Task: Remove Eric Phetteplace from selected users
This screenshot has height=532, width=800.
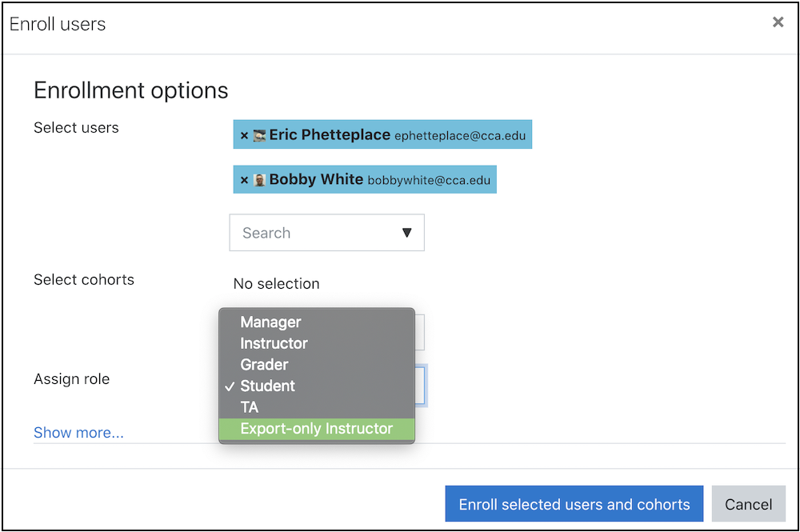Action: pos(244,136)
